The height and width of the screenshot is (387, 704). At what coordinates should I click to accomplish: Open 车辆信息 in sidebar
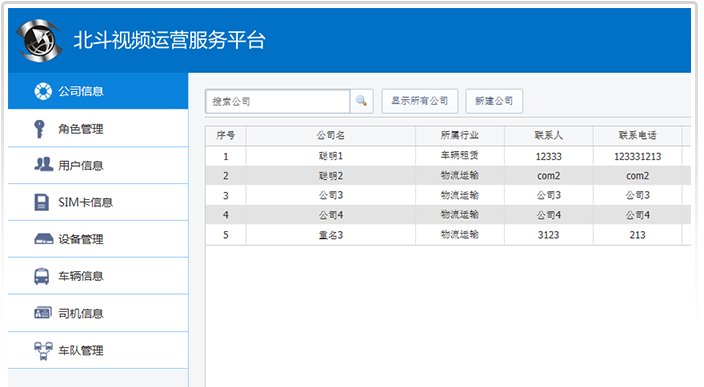[x=98, y=276]
